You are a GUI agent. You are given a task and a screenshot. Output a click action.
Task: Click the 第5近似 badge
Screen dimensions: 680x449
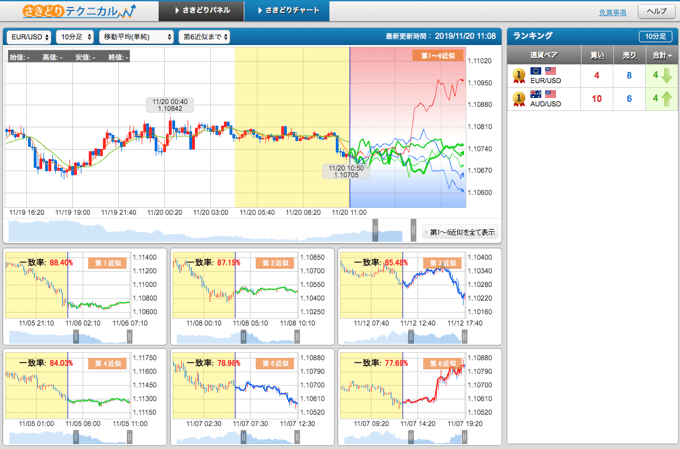click(275, 364)
